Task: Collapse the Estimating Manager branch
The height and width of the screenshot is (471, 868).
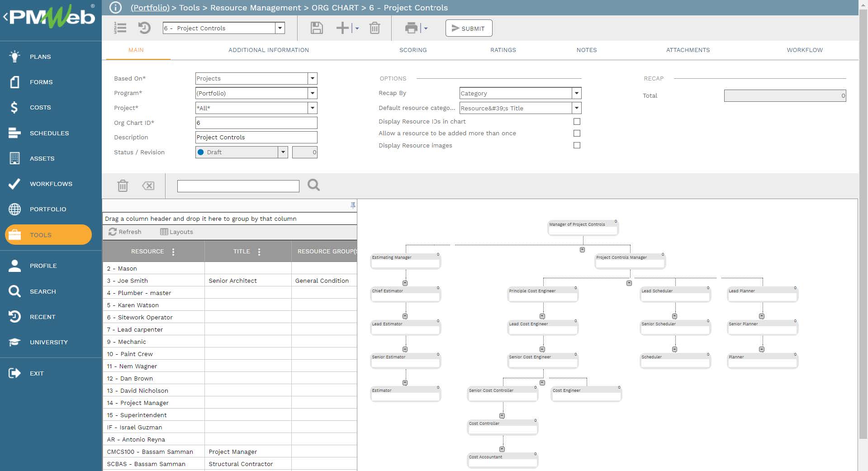Action: click(x=405, y=283)
